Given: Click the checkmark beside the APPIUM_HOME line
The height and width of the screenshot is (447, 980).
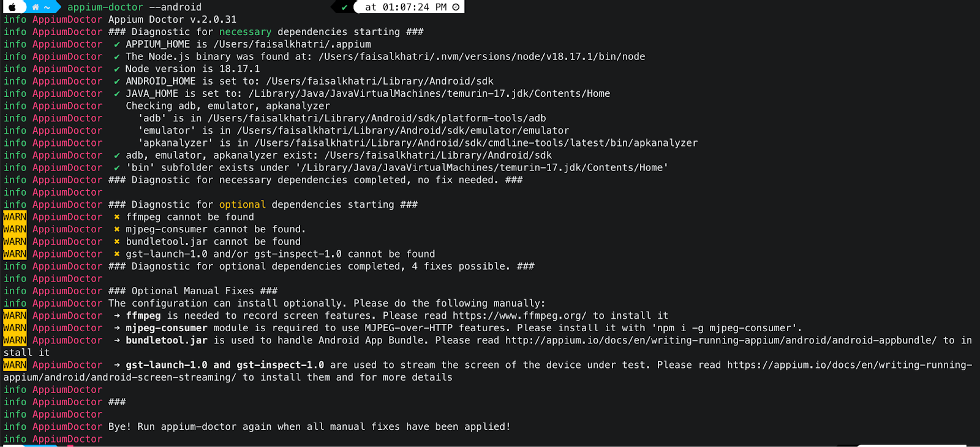Looking at the screenshot, I should (x=116, y=44).
